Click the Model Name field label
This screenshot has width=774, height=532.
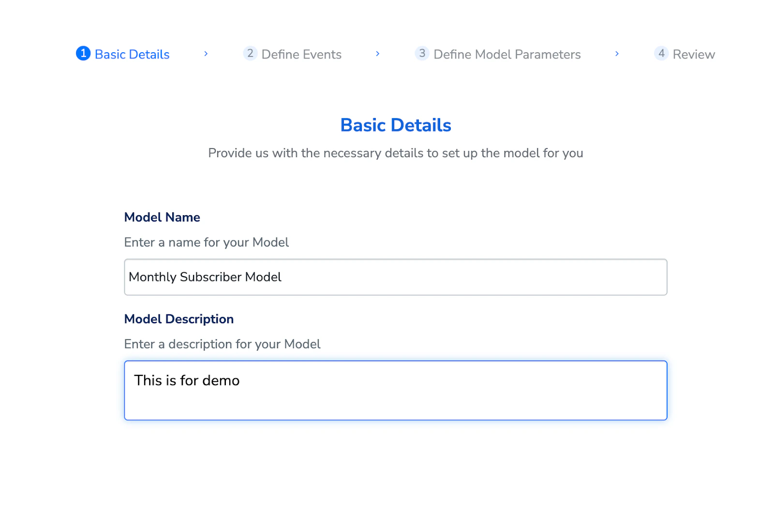pyautogui.click(x=162, y=217)
